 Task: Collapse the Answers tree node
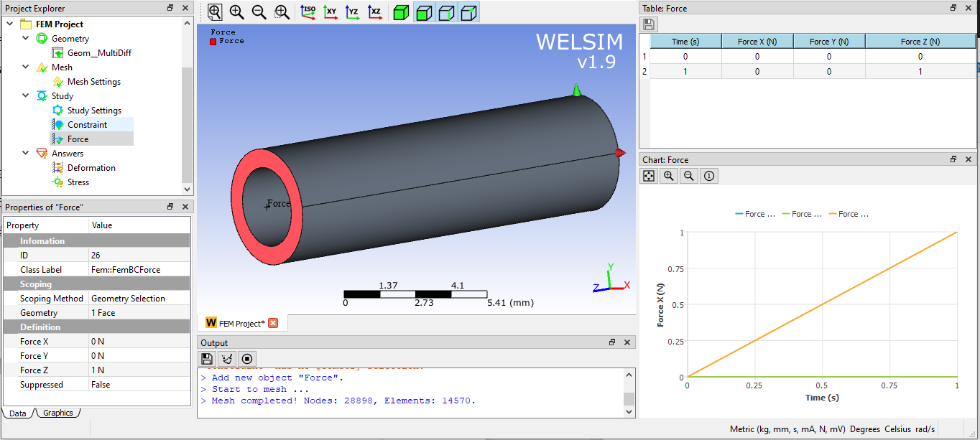point(25,153)
